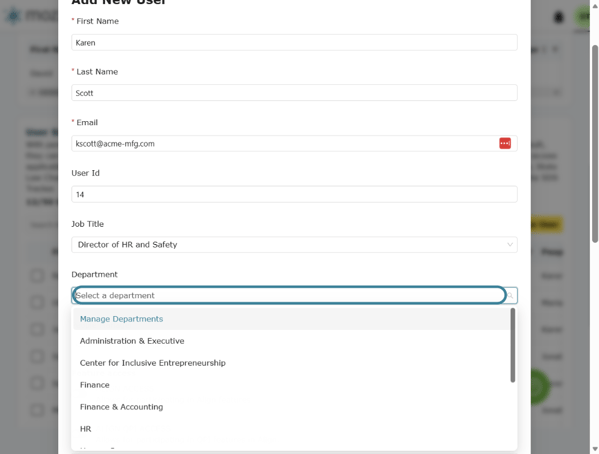The image size is (599, 454).
Task: Open Manage Departments link
Action: coord(121,319)
